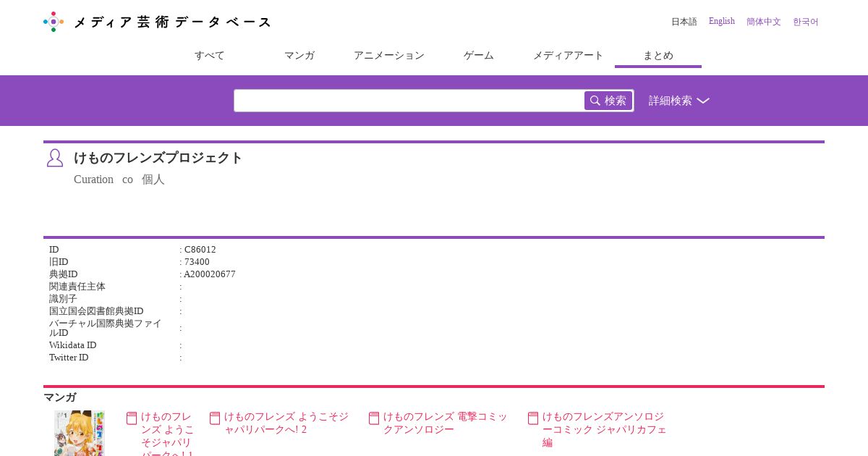Click the search text input field
The image size is (868, 456).
pyautogui.click(x=409, y=101)
